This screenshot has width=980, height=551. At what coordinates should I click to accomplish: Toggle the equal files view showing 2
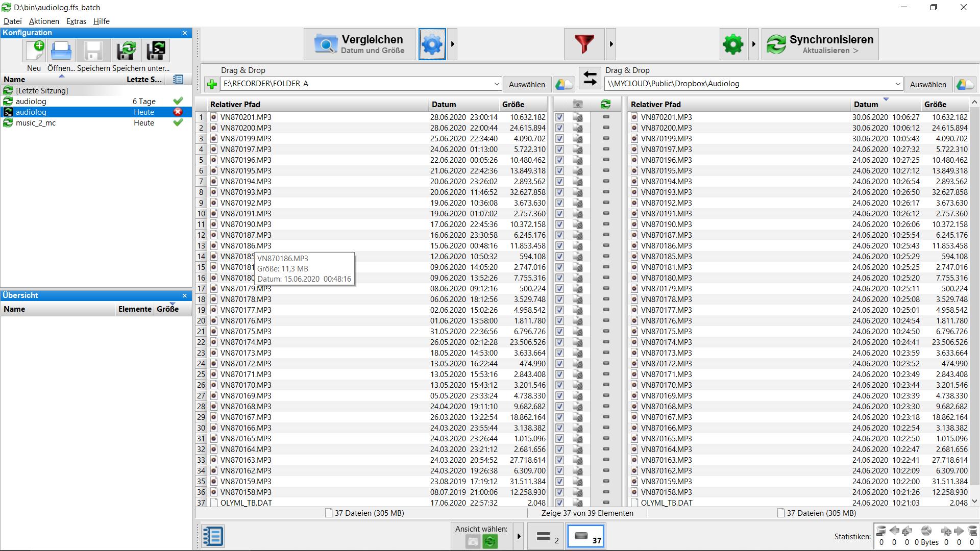(546, 536)
